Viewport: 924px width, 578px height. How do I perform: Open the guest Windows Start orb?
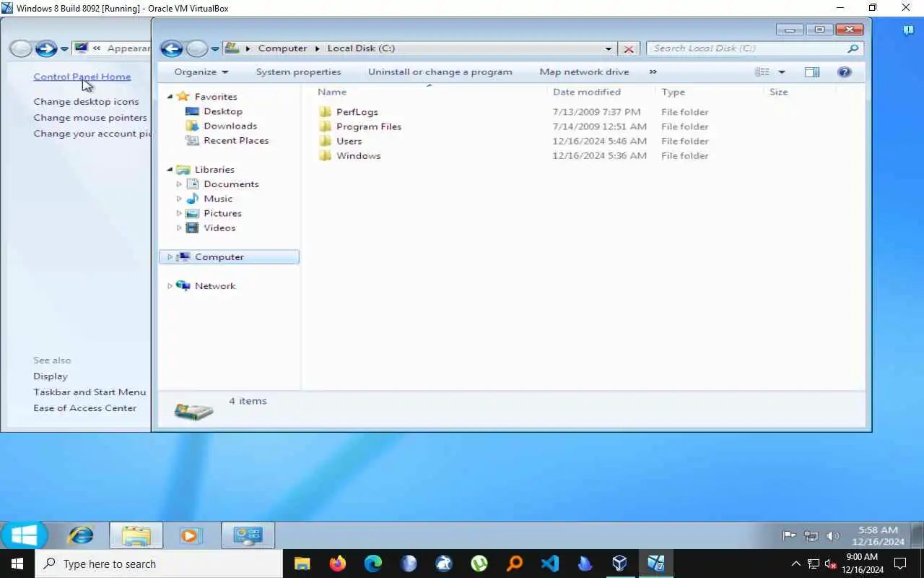click(23, 535)
